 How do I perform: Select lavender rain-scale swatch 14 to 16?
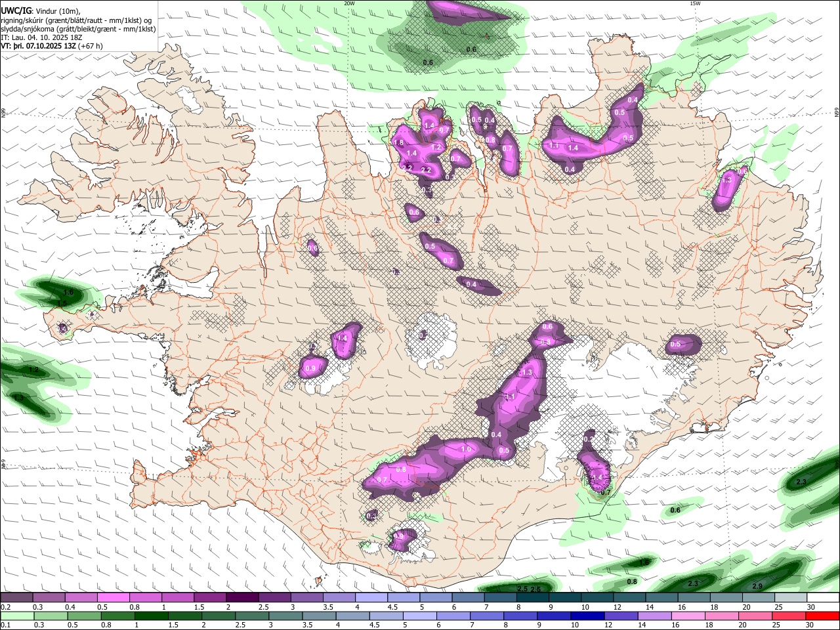tap(655, 616)
